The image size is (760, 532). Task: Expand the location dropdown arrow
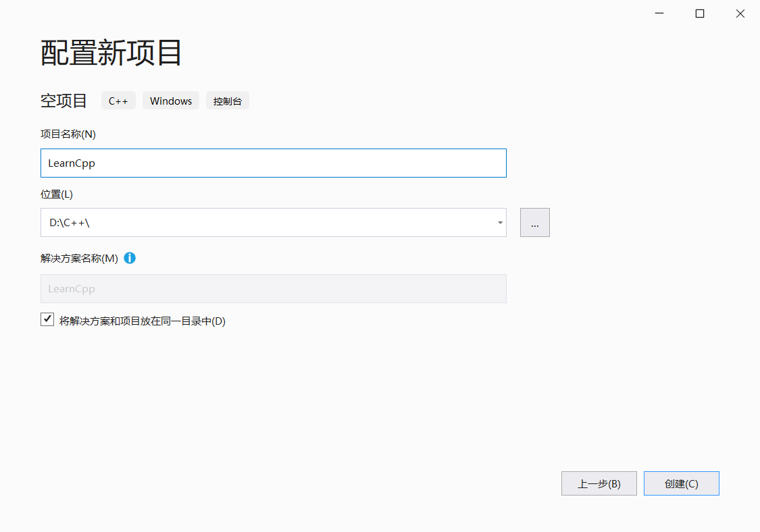[500, 223]
